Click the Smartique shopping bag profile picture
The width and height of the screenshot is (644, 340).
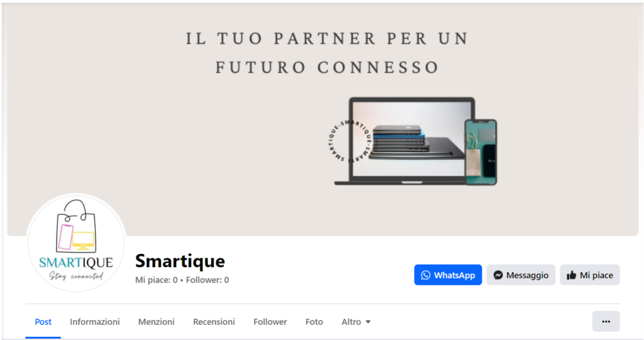[76, 243]
